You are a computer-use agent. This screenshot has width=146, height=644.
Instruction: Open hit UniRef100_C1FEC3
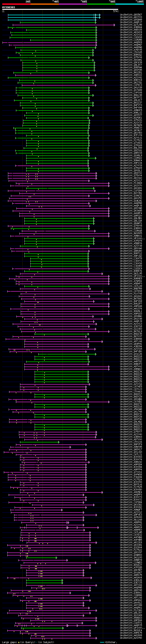[x=131, y=85]
